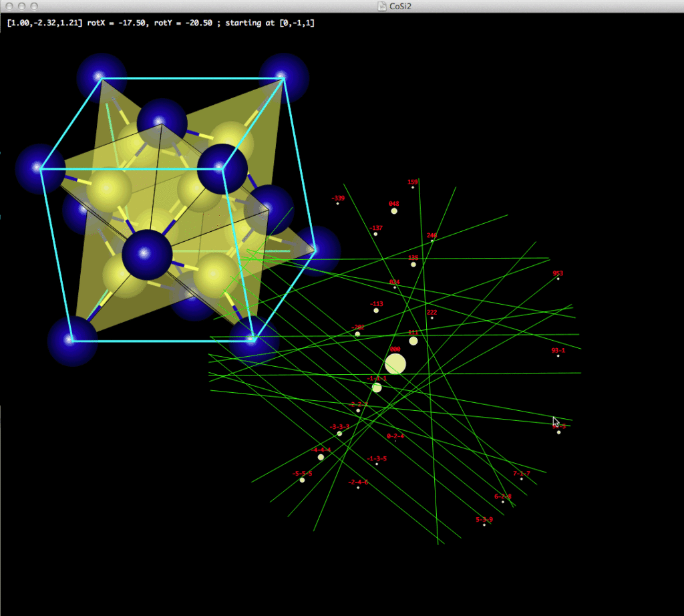Screen dimensions: 684x616
Task: Pick the 135 diffraction spot
Action: click(413, 265)
